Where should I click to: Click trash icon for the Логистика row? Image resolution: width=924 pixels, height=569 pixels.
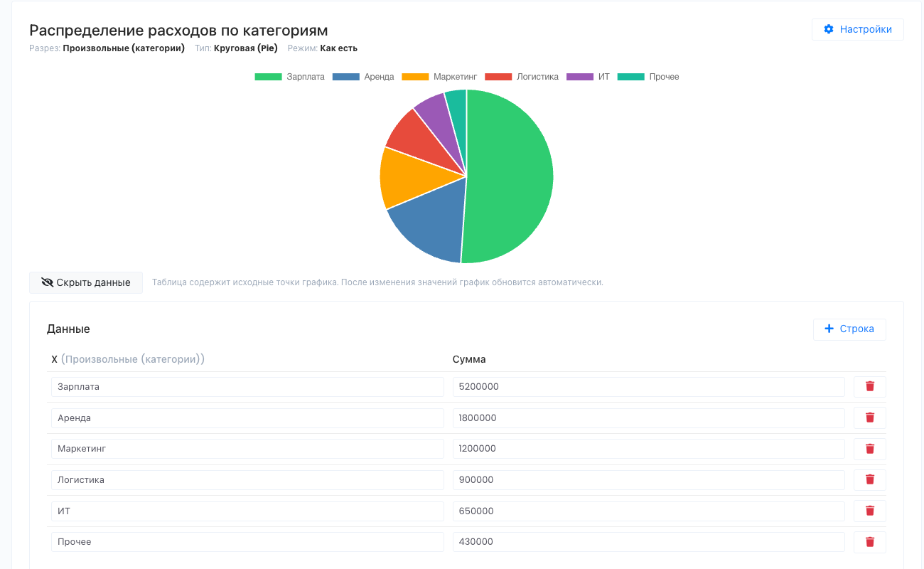click(x=869, y=480)
